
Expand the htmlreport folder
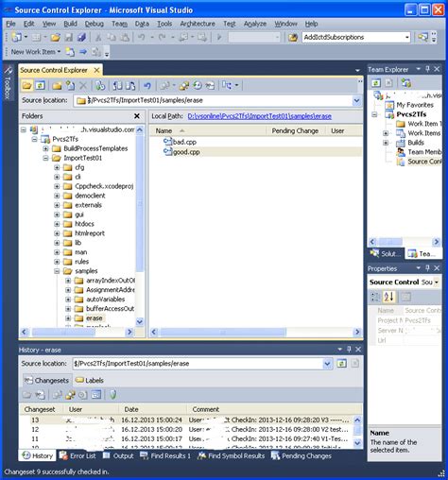tap(57, 233)
